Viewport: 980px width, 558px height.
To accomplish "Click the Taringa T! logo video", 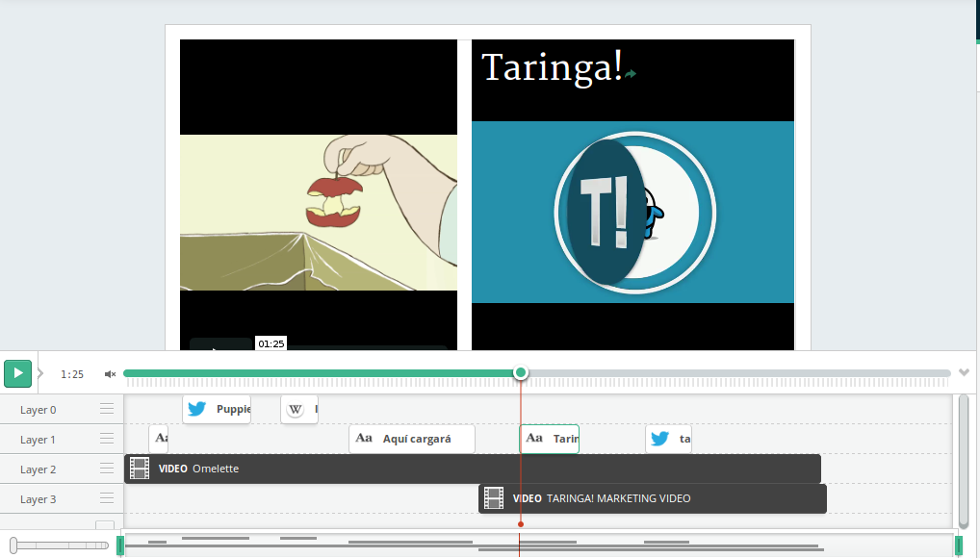I will [x=633, y=213].
